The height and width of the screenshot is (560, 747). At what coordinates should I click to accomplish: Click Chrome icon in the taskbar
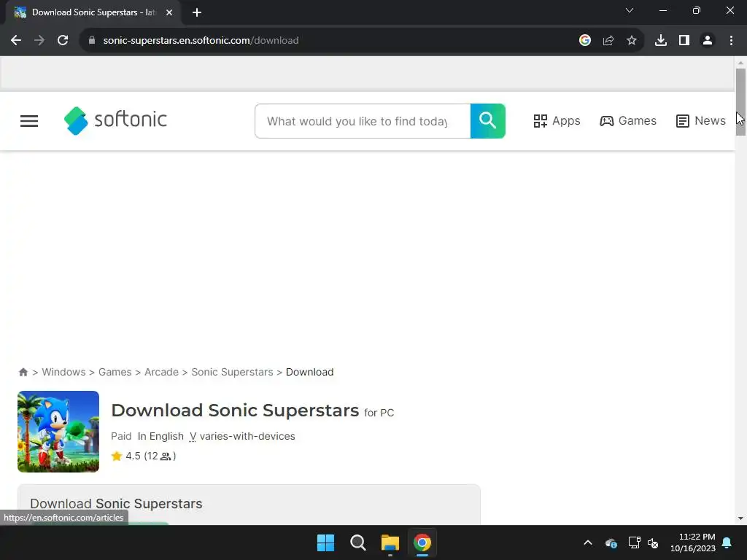pyautogui.click(x=422, y=542)
